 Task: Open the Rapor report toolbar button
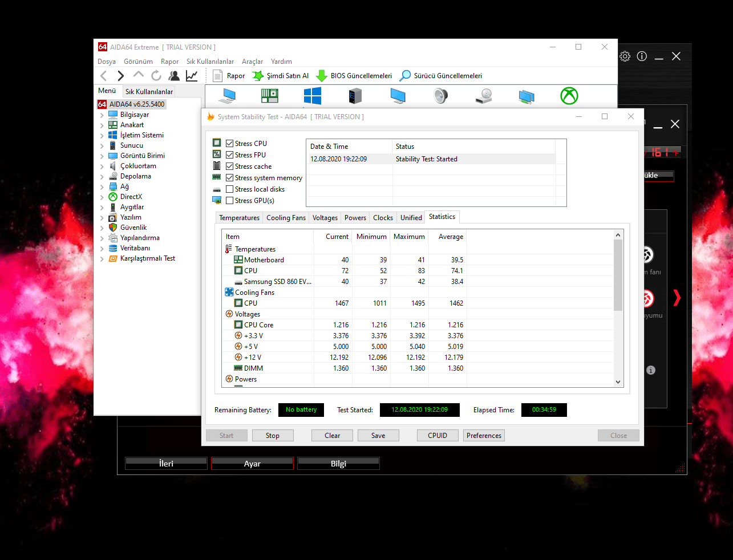coord(229,76)
